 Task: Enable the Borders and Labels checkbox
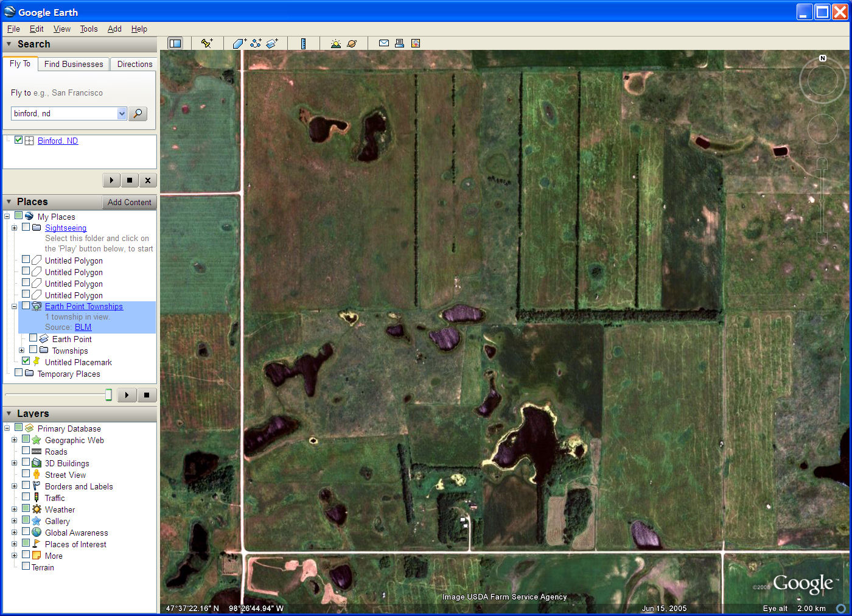[x=26, y=485]
